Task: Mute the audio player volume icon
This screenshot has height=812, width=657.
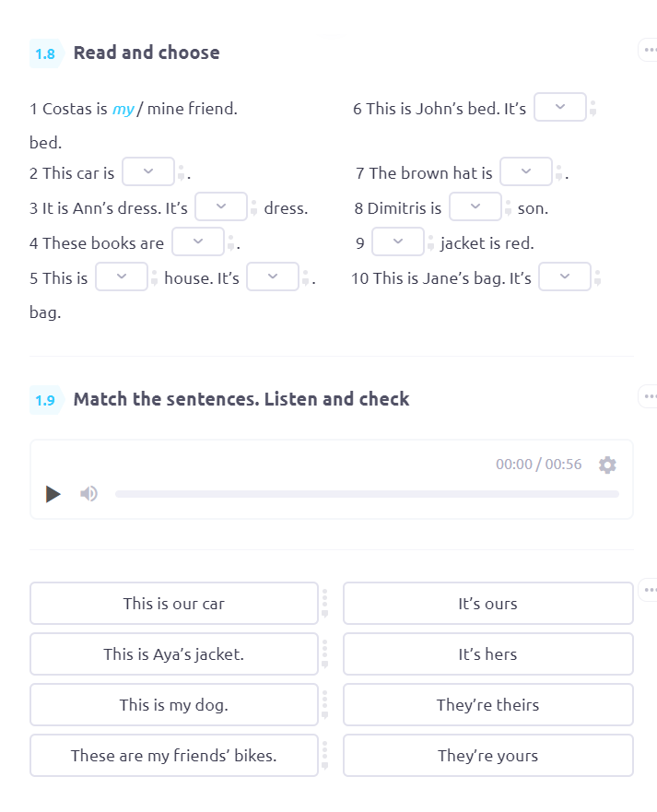Action: click(x=88, y=494)
